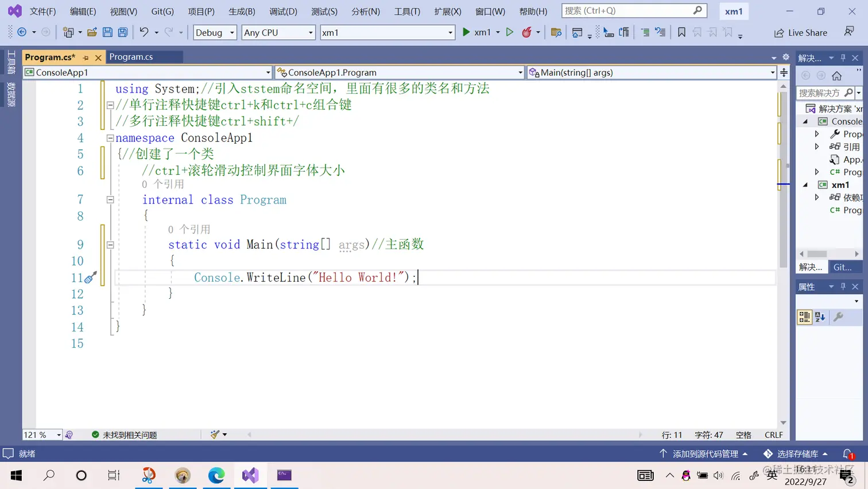Collapse the xm1 project node in Solution Explorer

tap(805, 185)
